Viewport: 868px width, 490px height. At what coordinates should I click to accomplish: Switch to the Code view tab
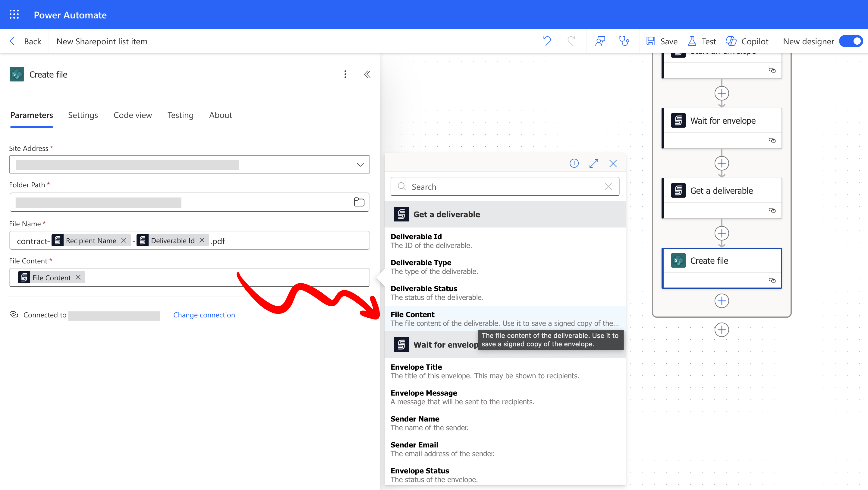(x=132, y=115)
